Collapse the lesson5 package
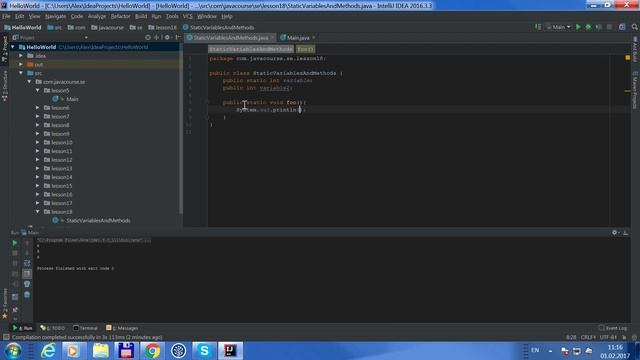640x360 pixels. pos(38,90)
